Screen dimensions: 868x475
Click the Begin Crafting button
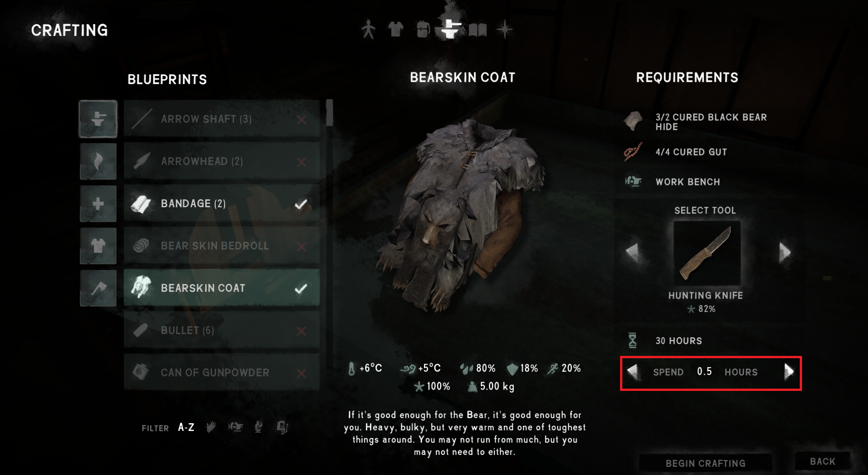coord(706,463)
